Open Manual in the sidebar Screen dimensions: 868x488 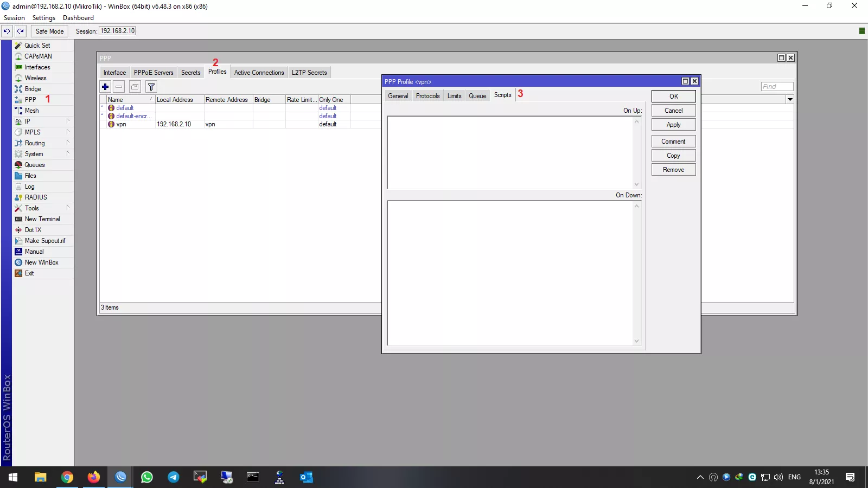(34, 252)
